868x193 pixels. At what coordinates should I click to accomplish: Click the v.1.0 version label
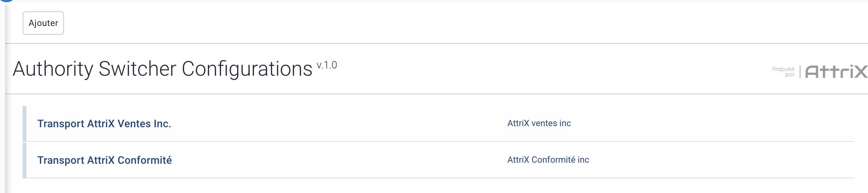pyautogui.click(x=327, y=65)
